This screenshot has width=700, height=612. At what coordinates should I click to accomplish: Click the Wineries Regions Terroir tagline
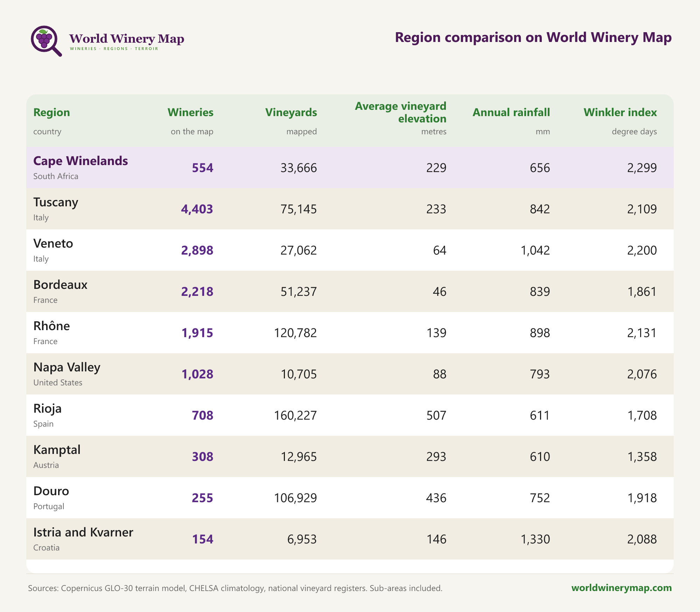coord(114,49)
